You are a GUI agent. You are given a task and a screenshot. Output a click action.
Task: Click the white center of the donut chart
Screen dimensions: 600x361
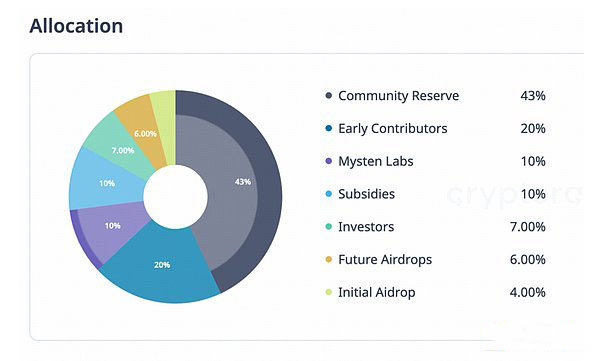point(176,197)
